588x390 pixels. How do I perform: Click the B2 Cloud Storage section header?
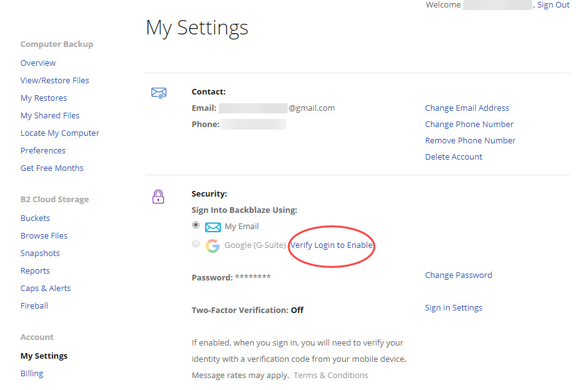click(55, 199)
